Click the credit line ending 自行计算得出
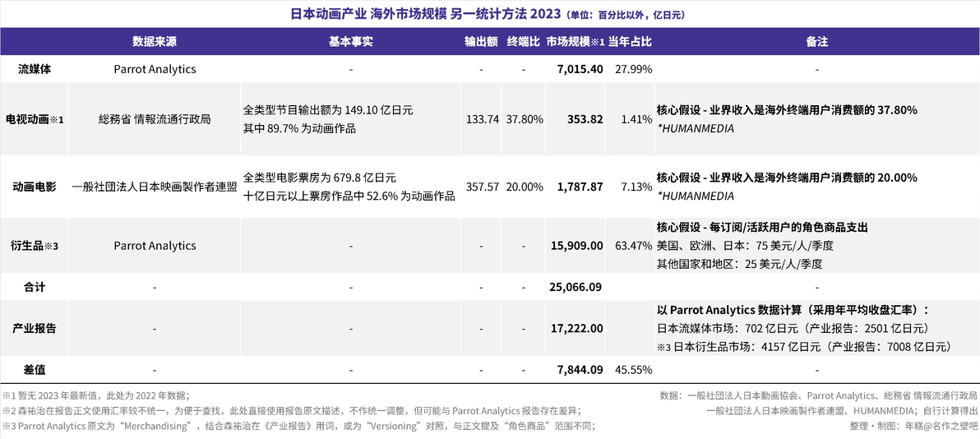 click(842, 410)
